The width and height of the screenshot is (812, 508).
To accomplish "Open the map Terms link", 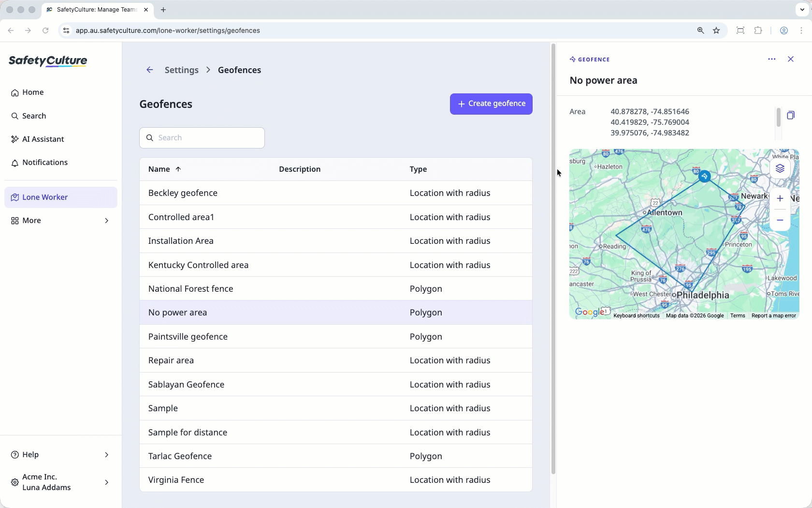I will click(x=738, y=316).
